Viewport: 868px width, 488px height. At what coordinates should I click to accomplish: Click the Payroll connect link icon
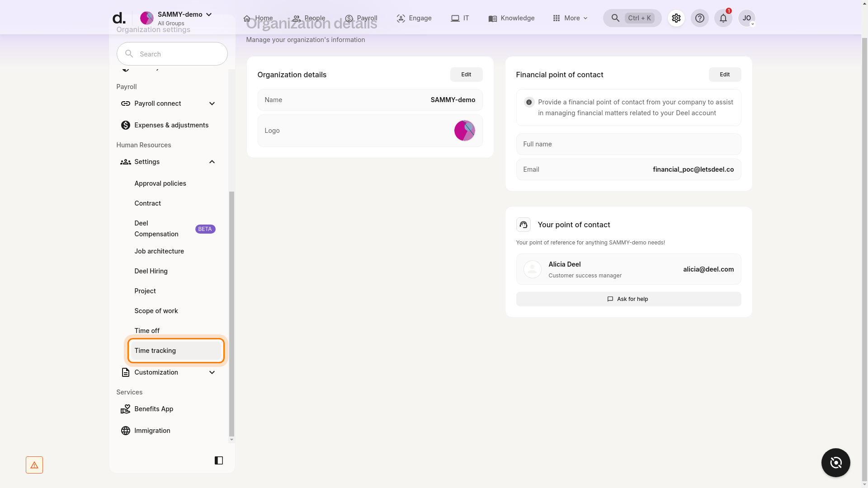pyautogui.click(x=125, y=103)
